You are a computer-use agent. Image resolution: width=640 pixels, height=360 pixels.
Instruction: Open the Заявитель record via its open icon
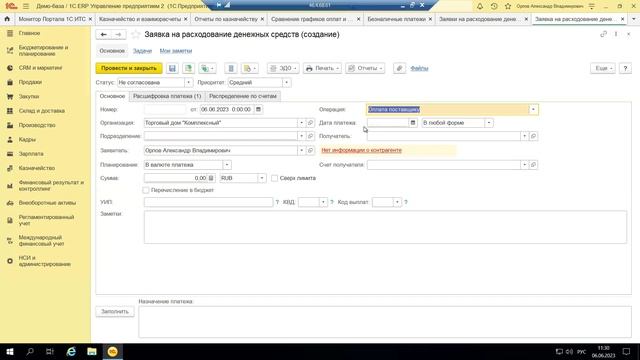point(310,150)
